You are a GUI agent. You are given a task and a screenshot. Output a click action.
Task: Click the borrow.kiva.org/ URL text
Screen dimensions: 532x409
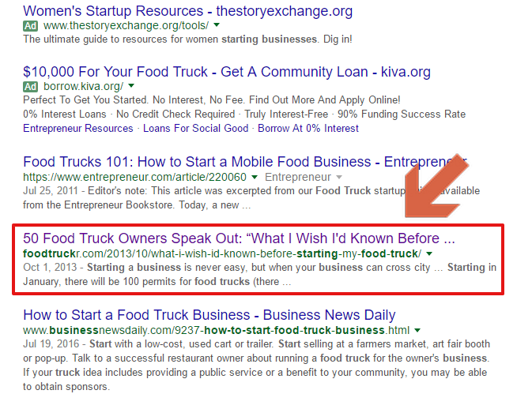click(x=84, y=87)
